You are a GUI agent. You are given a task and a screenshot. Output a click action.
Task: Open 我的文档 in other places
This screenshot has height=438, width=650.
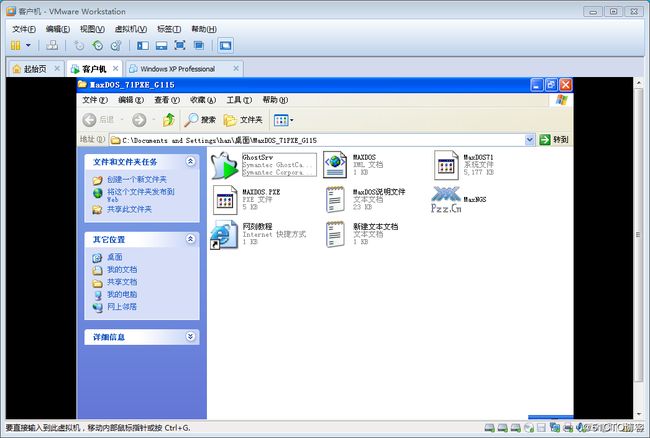[x=122, y=269]
